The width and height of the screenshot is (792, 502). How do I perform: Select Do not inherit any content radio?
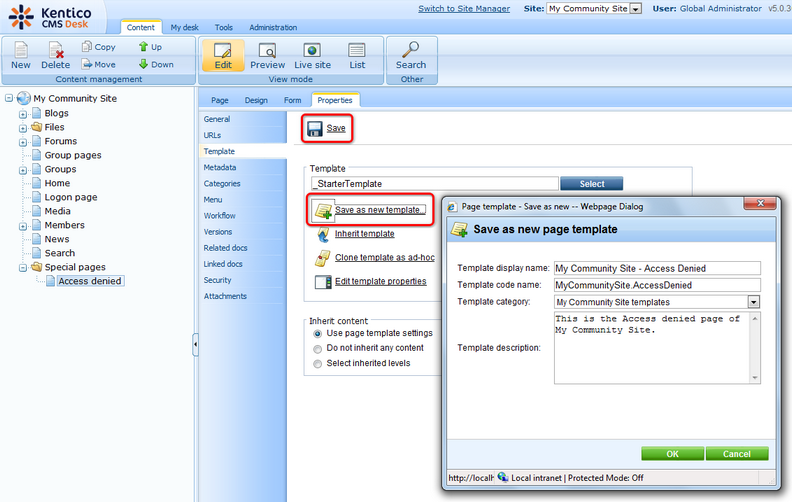point(317,349)
